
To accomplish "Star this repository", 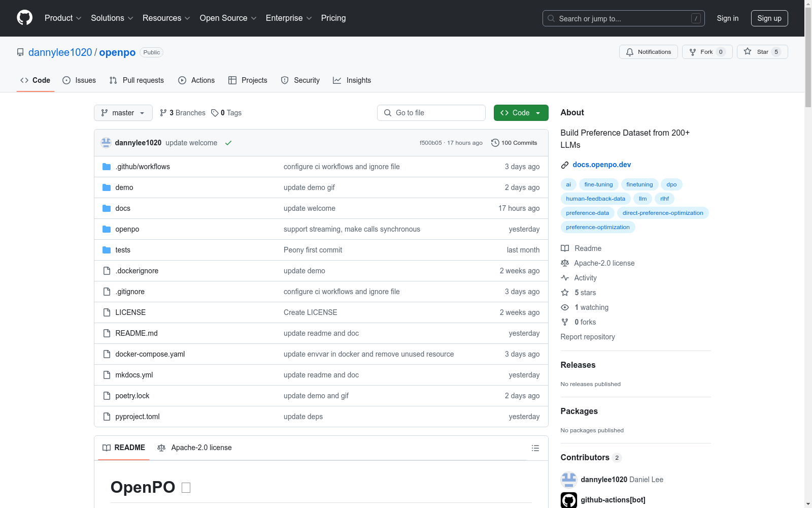I will pos(762,52).
